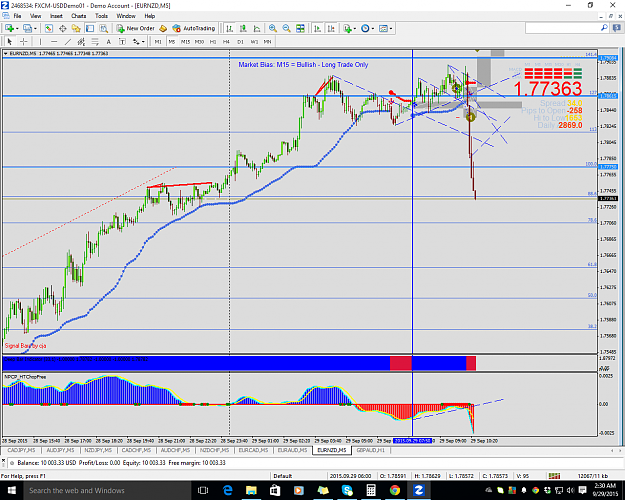Switch timeframe to MN

tap(267, 41)
